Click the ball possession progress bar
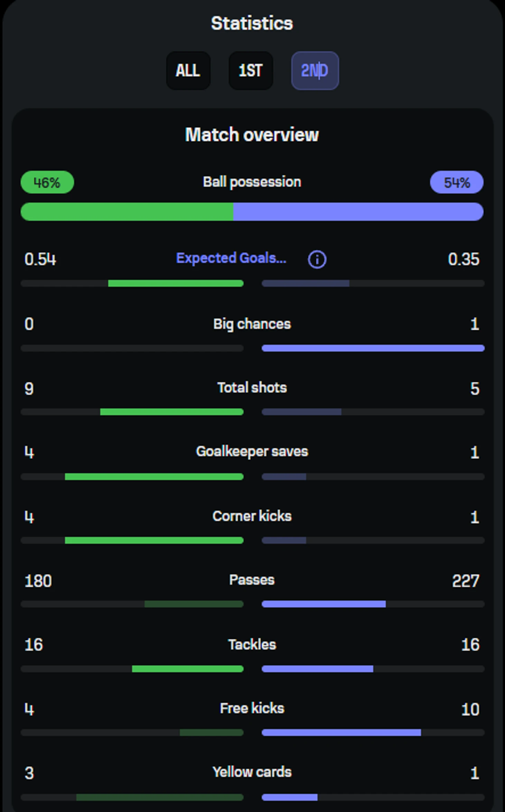The image size is (505, 812). pos(252,212)
